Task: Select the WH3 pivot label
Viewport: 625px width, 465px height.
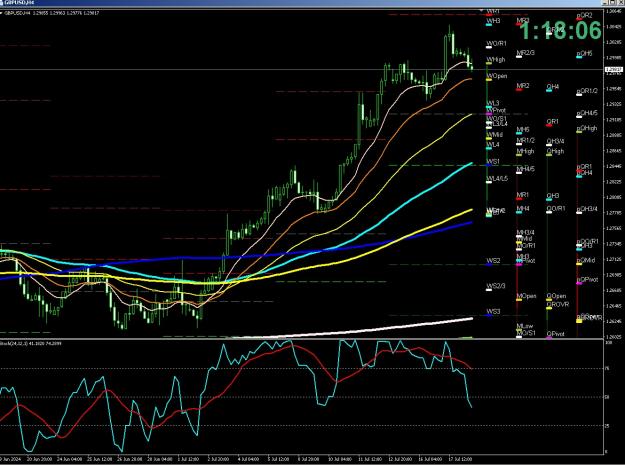Action: point(493,20)
